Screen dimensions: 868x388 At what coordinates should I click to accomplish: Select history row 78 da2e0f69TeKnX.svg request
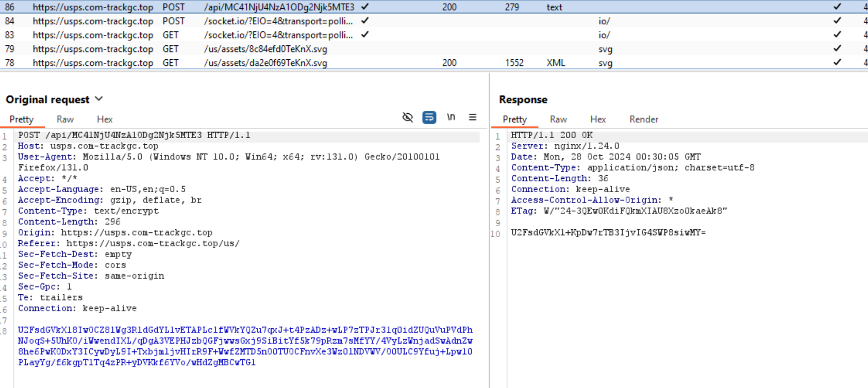pyautogui.click(x=265, y=63)
